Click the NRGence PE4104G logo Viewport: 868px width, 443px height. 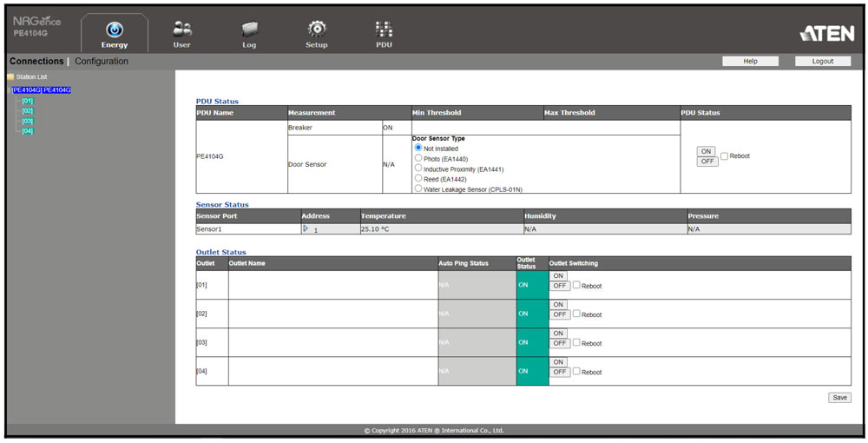37,26
